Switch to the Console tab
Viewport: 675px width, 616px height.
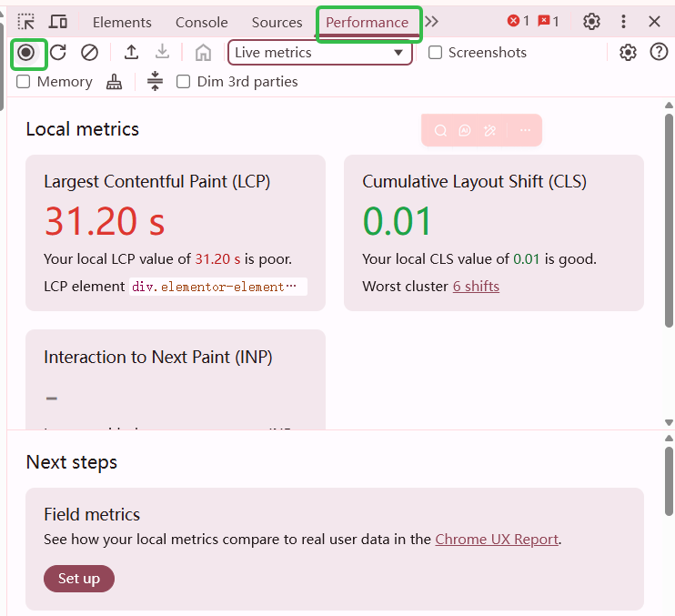(x=202, y=22)
